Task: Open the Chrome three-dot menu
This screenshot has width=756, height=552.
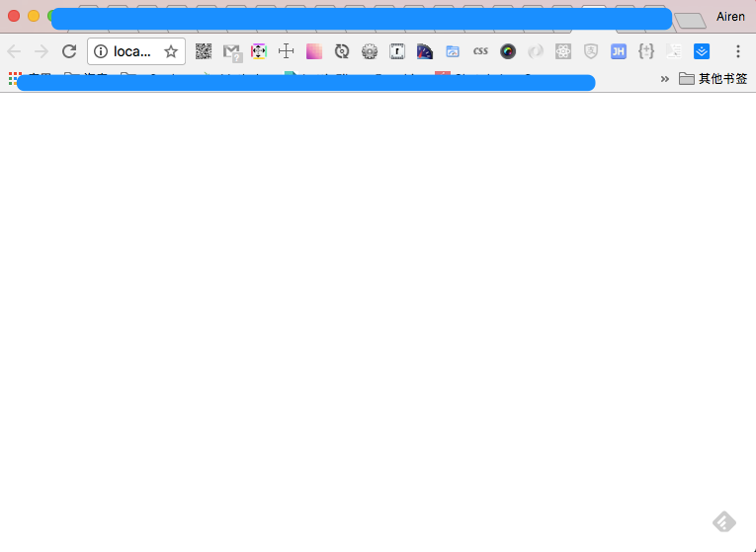Action: pyautogui.click(x=737, y=51)
